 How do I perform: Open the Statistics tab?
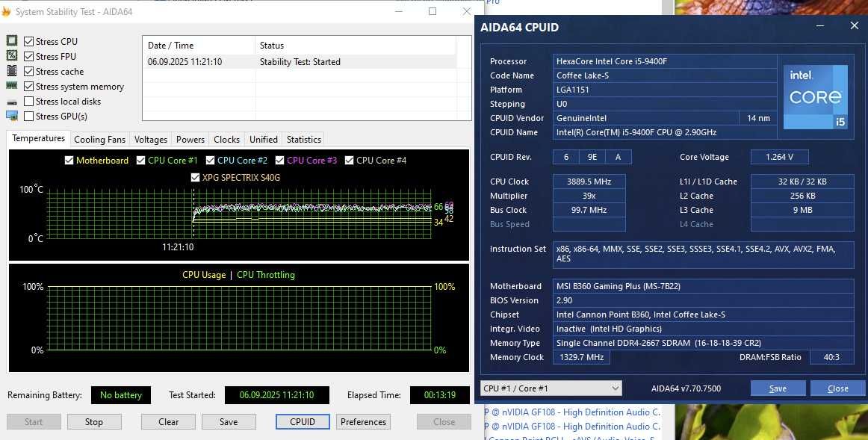(x=304, y=140)
